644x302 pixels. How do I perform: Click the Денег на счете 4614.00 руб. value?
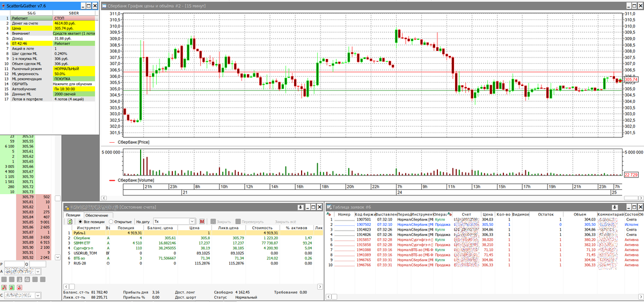75,23
